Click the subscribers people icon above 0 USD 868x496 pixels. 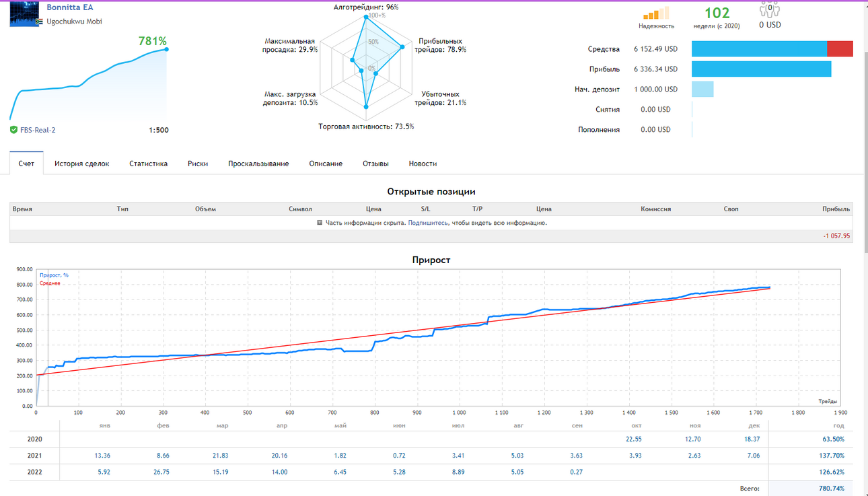click(770, 9)
